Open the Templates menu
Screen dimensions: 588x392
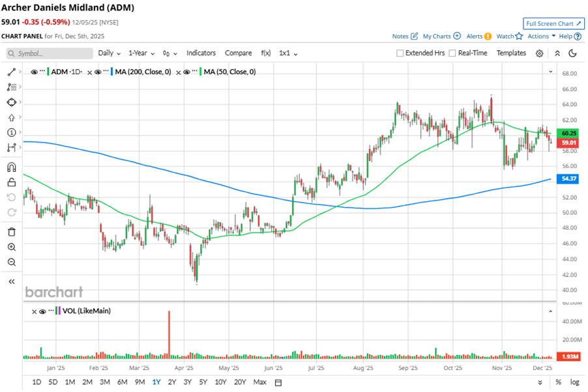point(511,53)
